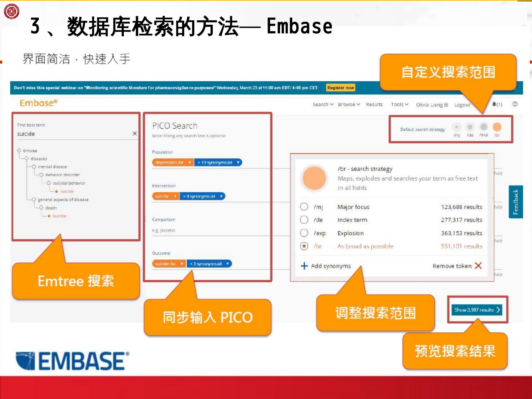
Task: Click the "277,317 results" count
Action: (x=461, y=220)
